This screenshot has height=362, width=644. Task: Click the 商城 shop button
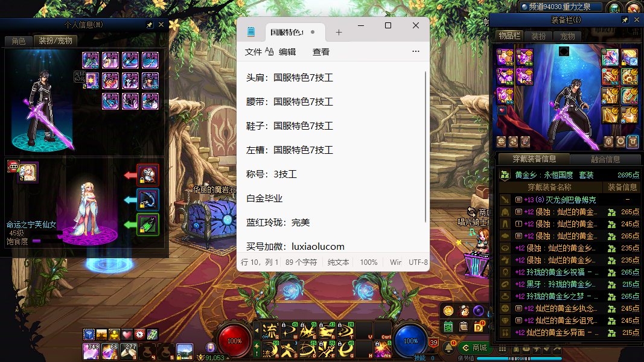point(473,348)
